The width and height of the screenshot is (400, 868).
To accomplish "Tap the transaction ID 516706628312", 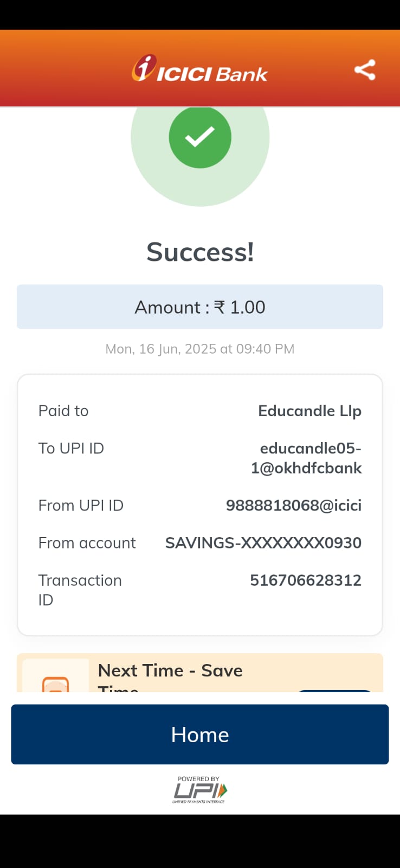I will [x=305, y=580].
